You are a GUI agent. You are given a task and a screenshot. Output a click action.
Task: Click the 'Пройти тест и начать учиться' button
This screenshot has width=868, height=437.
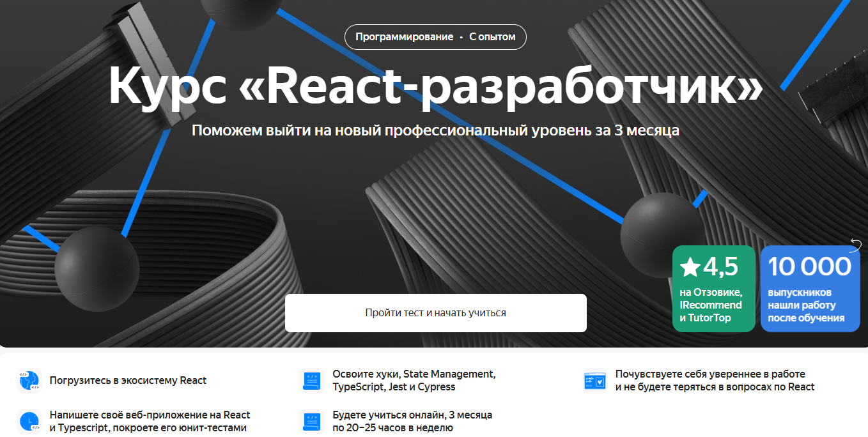(435, 313)
